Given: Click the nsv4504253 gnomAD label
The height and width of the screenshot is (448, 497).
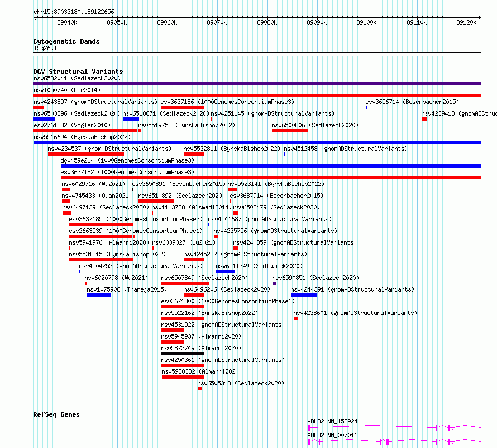Looking at the screenshot, I should point(141,266).
